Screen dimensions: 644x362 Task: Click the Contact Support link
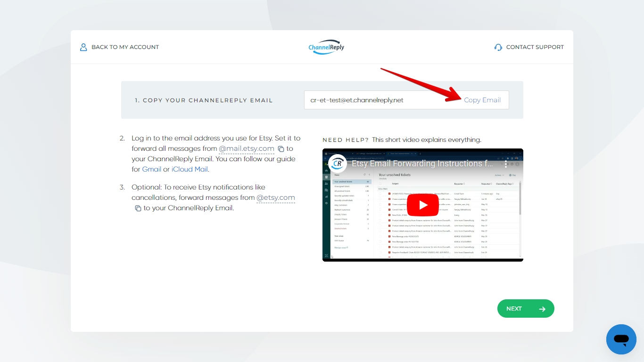click(529, 47)
